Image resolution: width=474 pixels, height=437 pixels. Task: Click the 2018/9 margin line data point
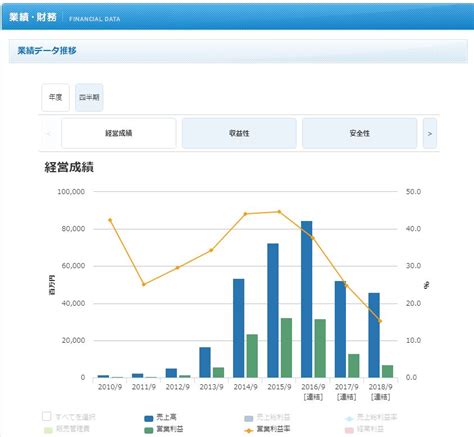pos(380,321)
